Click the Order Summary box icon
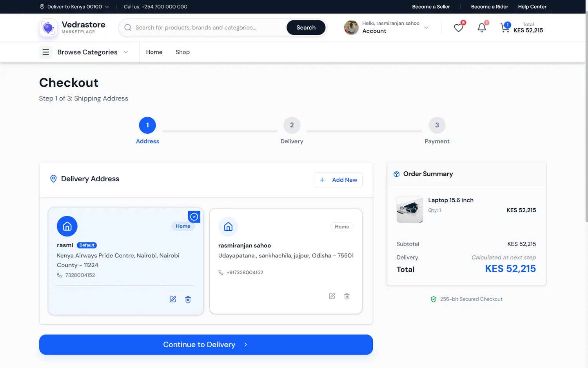This screenshot has height=368, width=588. 397,174
